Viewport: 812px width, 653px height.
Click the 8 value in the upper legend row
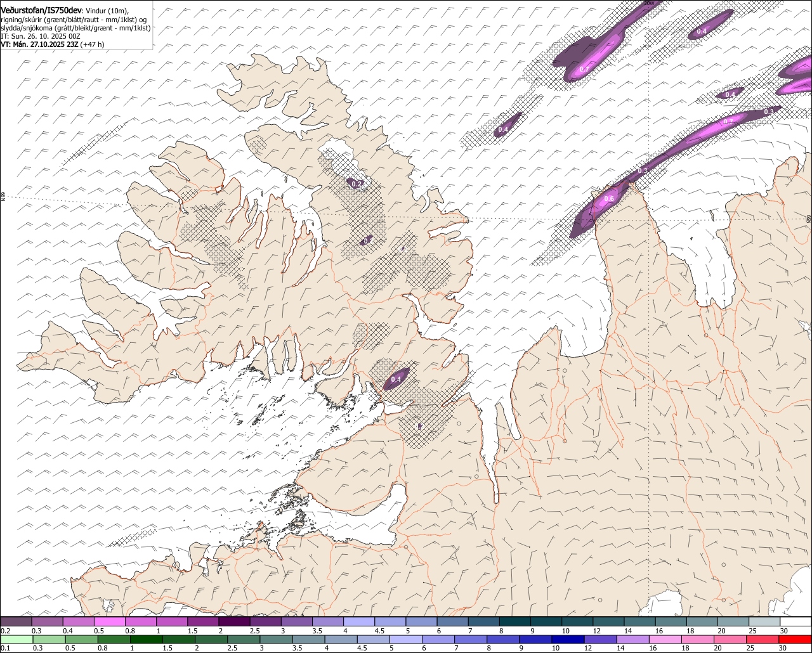[x=501, y=631]
